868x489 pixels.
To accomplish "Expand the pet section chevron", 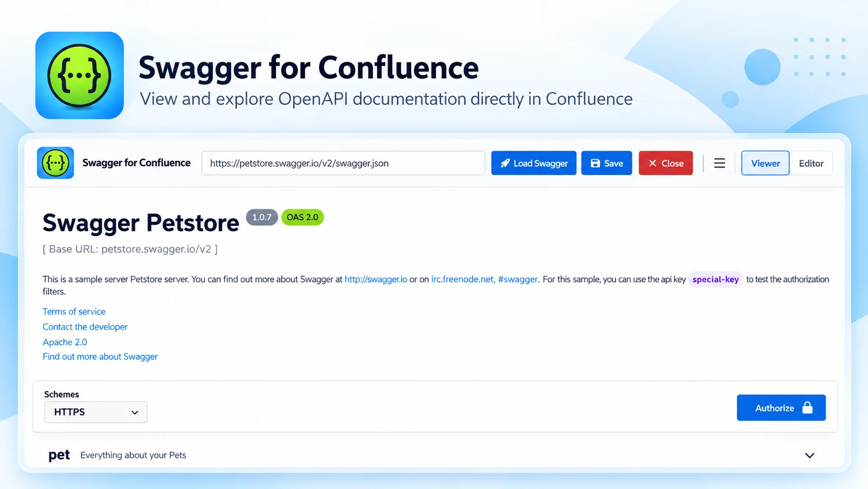I will click(x=809, y=455).
